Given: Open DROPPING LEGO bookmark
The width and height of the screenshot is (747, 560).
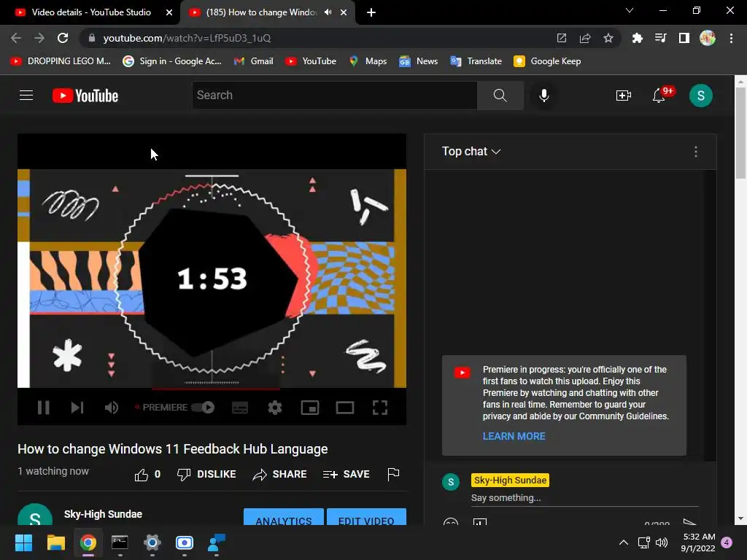Looking at the screenshot, I should click(61, 61).
